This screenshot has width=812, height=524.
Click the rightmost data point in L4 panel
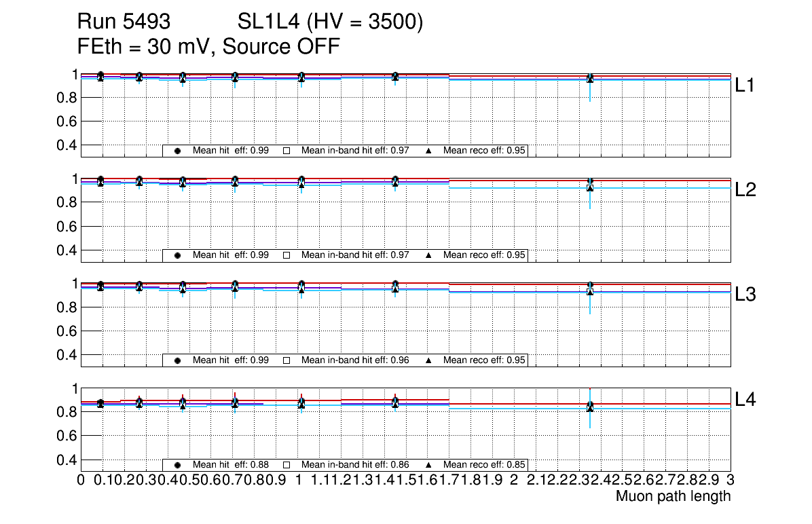coord(590,407)
